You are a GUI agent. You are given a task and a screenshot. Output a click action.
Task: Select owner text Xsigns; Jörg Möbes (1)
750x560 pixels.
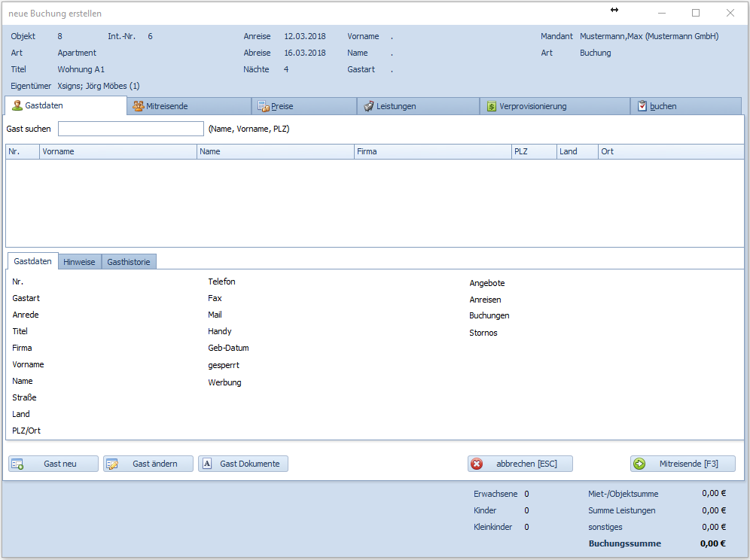click(x=99, y=86)
